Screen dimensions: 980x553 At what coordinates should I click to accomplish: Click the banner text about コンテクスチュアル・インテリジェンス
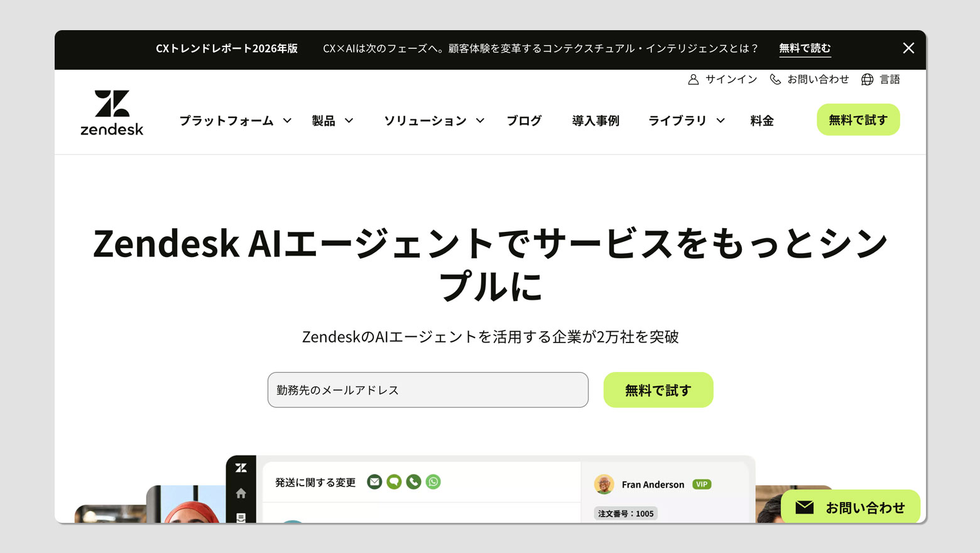click(540, 48)
